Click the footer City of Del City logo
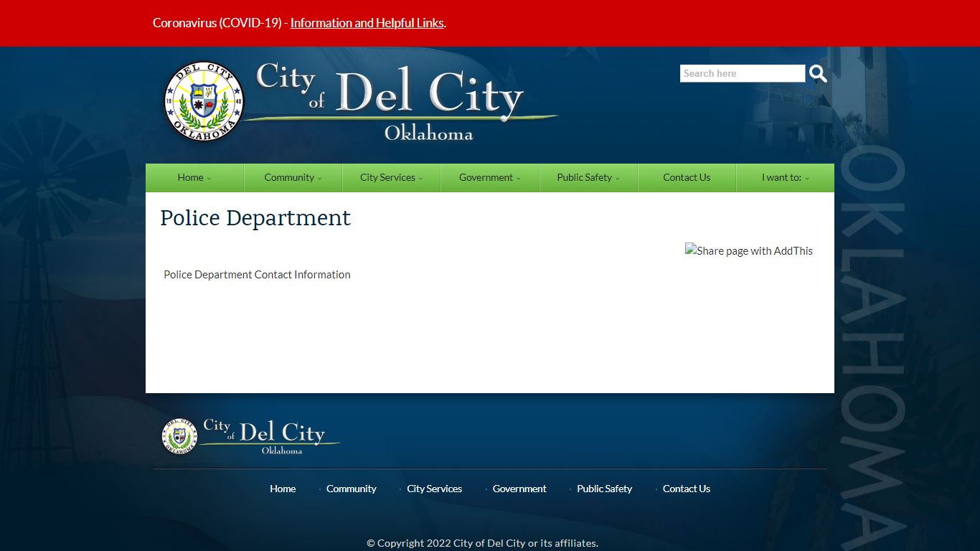The image size is (980, 551). pyautogui.click(x=250, y=436)
